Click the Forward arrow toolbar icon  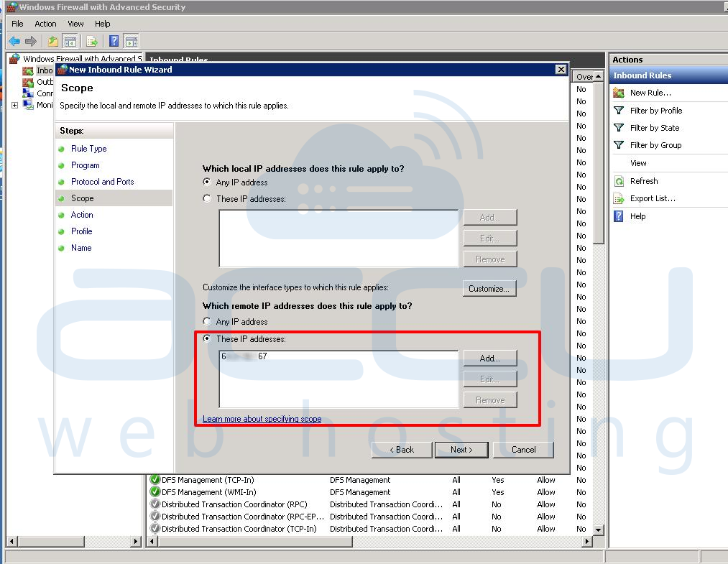(x=31, y=42)
